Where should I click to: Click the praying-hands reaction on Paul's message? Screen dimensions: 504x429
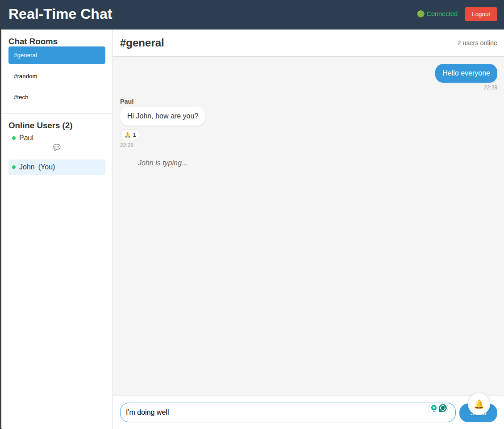click(x=129, y=135)
